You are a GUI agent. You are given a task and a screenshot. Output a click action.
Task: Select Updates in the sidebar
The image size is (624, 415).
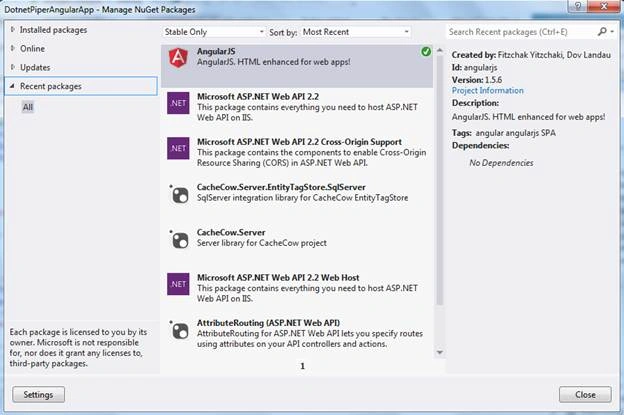tap(35, 67)
